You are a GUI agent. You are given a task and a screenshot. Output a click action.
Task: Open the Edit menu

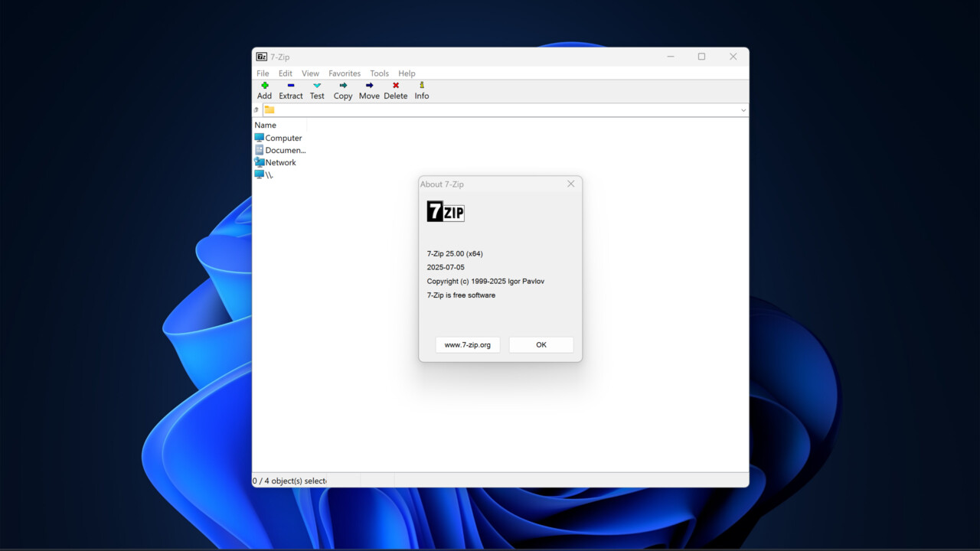[x=286, y=73]
